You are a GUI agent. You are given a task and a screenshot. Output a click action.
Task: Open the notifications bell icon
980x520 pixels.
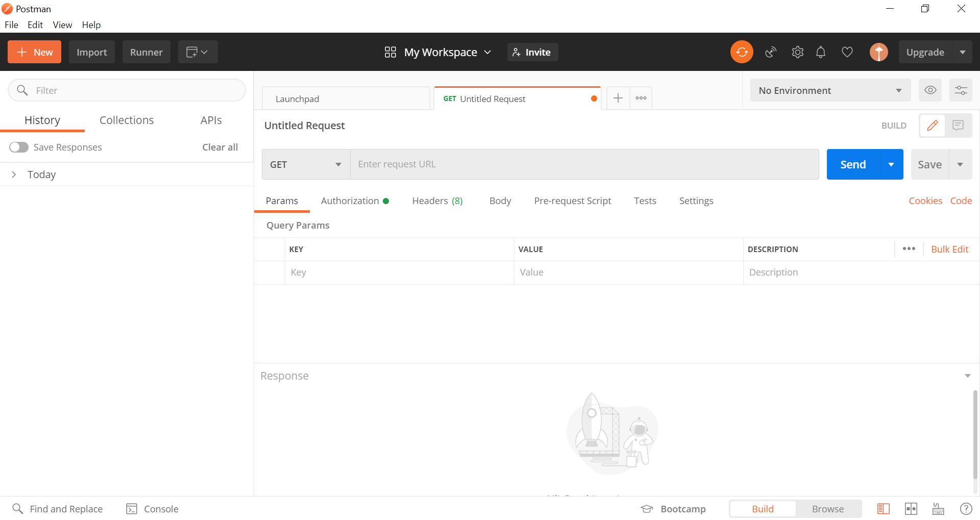tap(821, 52)
